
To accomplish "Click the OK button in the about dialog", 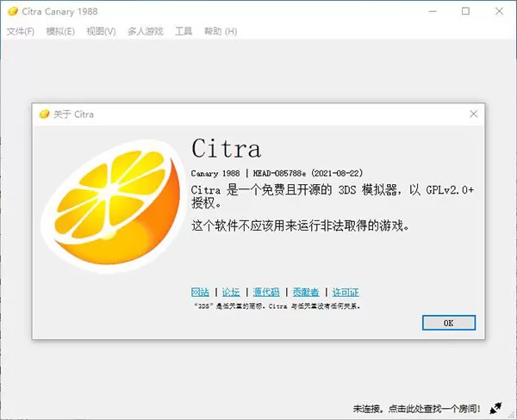I will pyautogui.click(x=449, y=323).
